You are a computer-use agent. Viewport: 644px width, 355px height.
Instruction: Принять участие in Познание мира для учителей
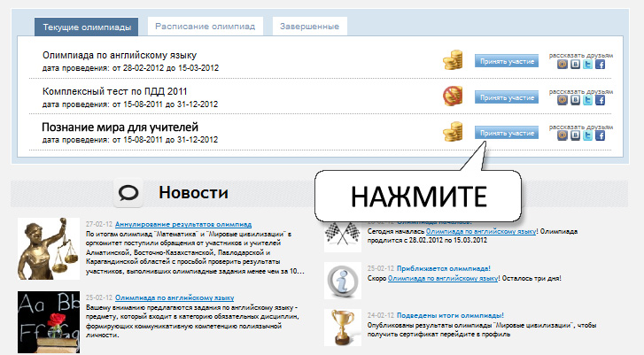click(x=507, y=133)
